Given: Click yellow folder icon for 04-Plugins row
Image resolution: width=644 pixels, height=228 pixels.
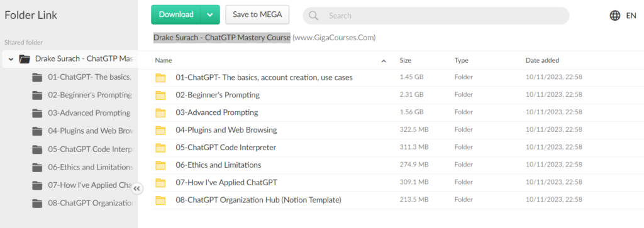Looking at the screenshot, I should pyautogui.click(x=160, y=131).
